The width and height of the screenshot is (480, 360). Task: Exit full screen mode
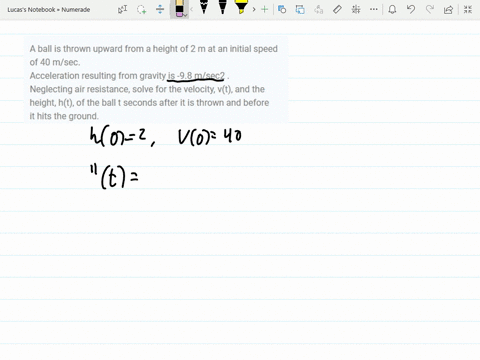(468, 9)
